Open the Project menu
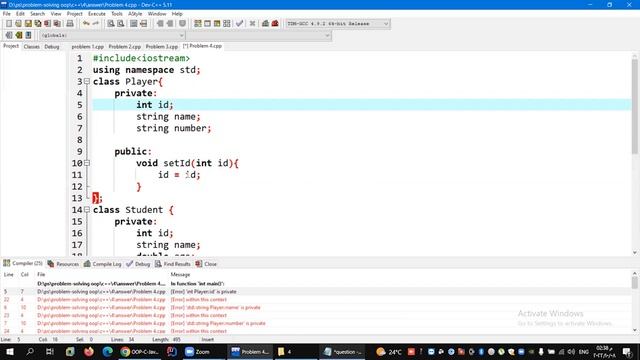 pos(74,13)
